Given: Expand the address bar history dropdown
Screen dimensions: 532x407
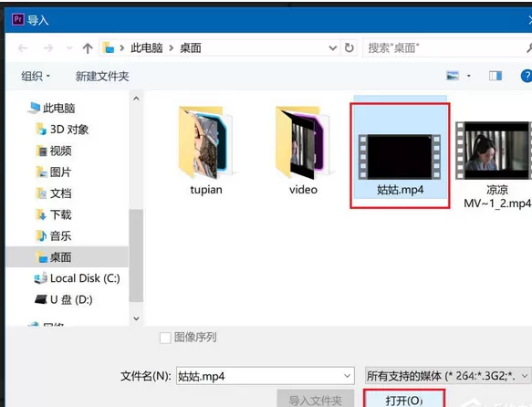Looking at the screenshot, I should point(333,48).
